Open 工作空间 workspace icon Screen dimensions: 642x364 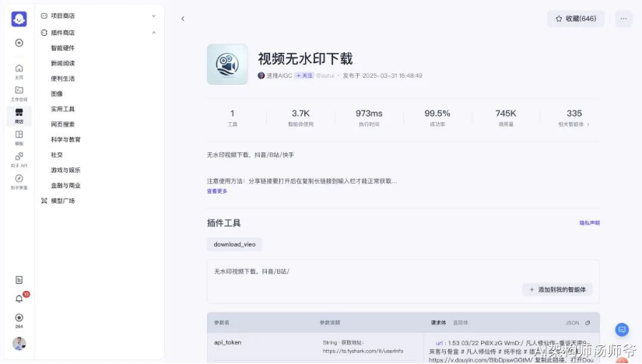[19, 93]
